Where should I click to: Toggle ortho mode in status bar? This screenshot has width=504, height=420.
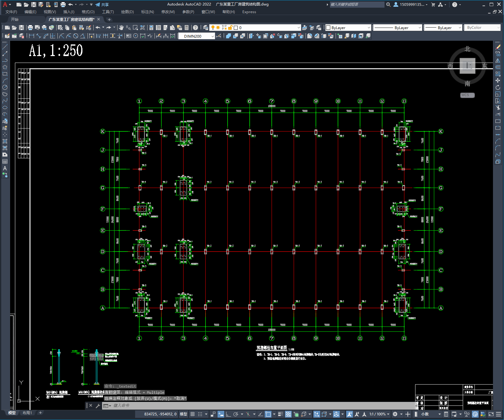pos(228,414)
